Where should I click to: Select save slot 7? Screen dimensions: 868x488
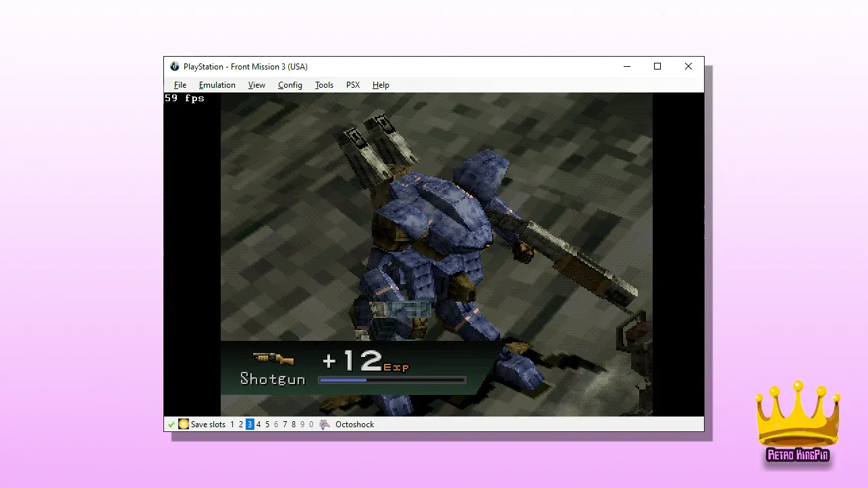(x=285, y=425)
